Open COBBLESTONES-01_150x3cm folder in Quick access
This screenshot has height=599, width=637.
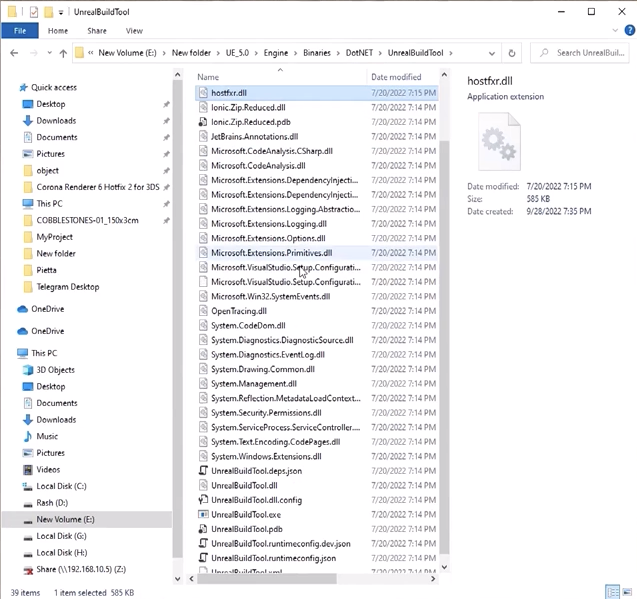(x=87, y=220)
